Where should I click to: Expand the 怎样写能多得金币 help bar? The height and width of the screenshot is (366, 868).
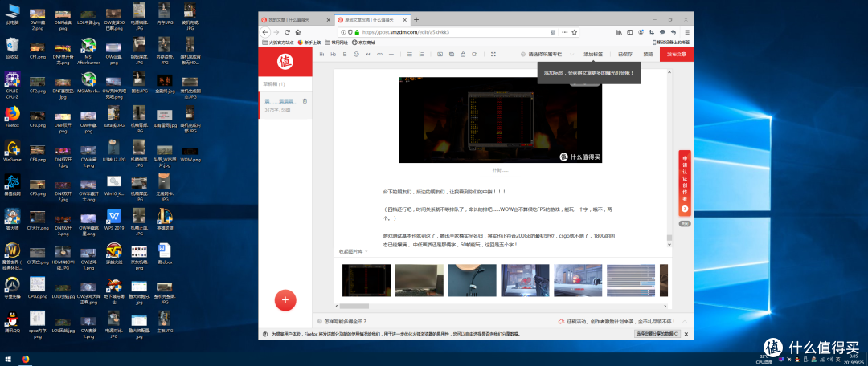click(342, 321)
